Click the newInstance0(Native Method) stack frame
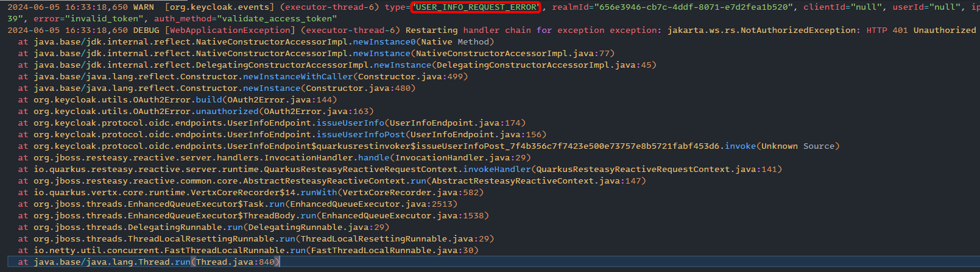The image size is (980, 272). [423, 42]
